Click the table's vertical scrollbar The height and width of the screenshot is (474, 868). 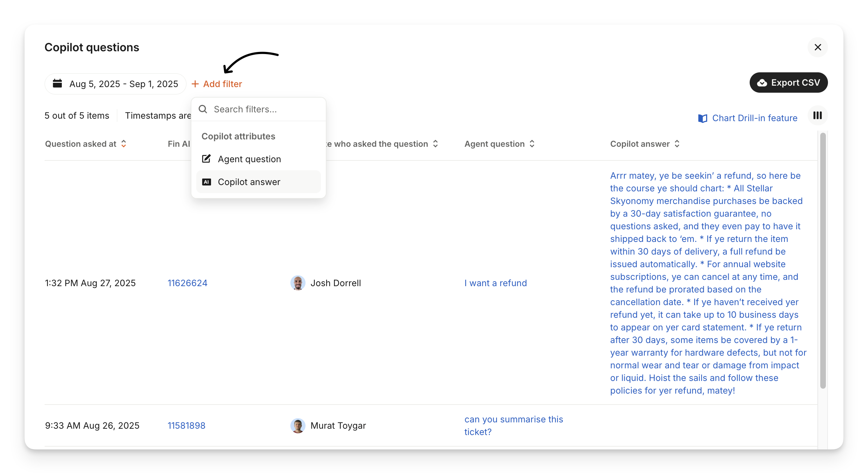(x=823, y=260)
